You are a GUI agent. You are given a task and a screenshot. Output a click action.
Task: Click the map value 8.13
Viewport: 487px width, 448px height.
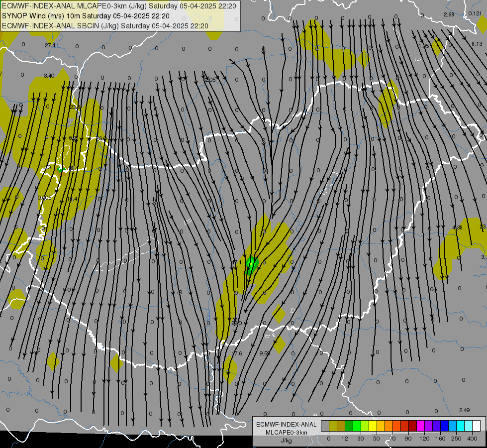point(477,44)
